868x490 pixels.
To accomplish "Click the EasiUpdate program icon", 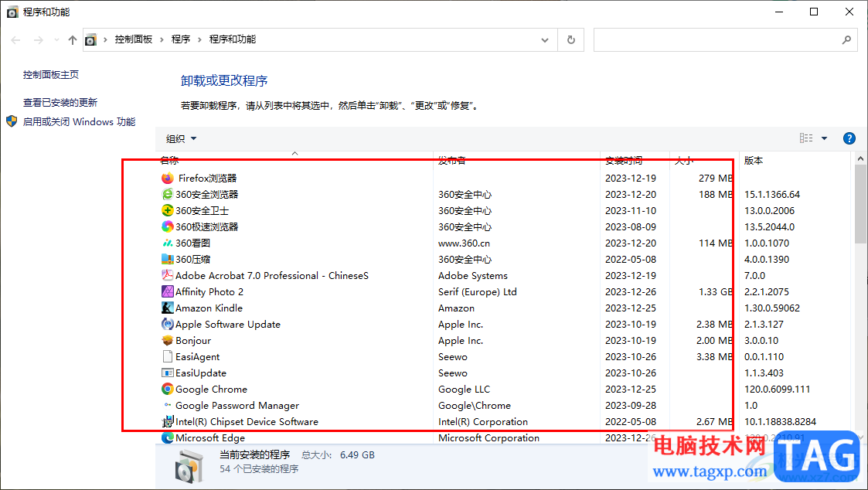I will (x=167, y=373).
